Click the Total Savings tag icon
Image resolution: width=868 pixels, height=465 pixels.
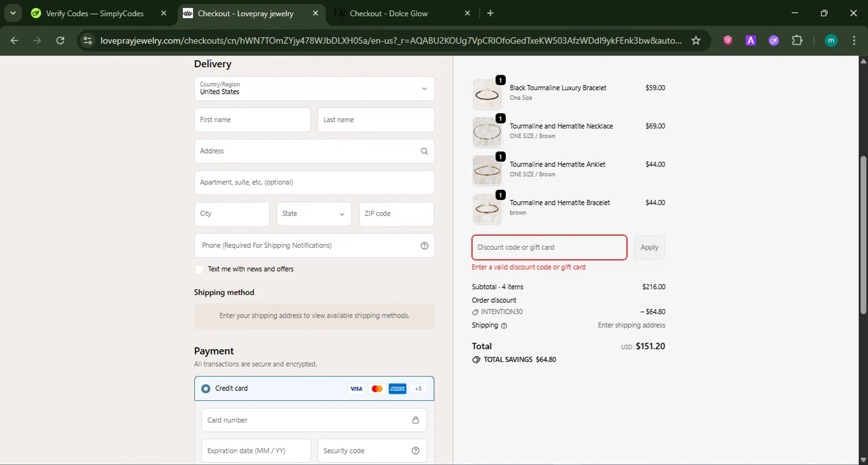click(476, 360)
